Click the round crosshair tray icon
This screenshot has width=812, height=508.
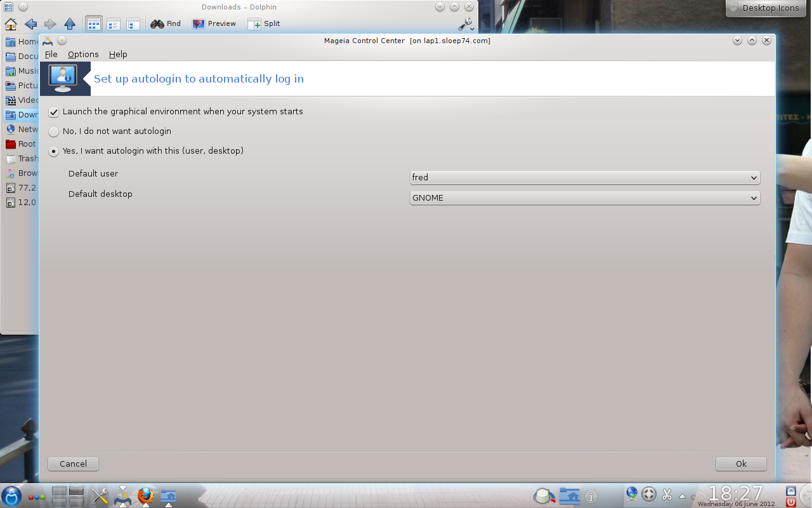coord(649,494)
